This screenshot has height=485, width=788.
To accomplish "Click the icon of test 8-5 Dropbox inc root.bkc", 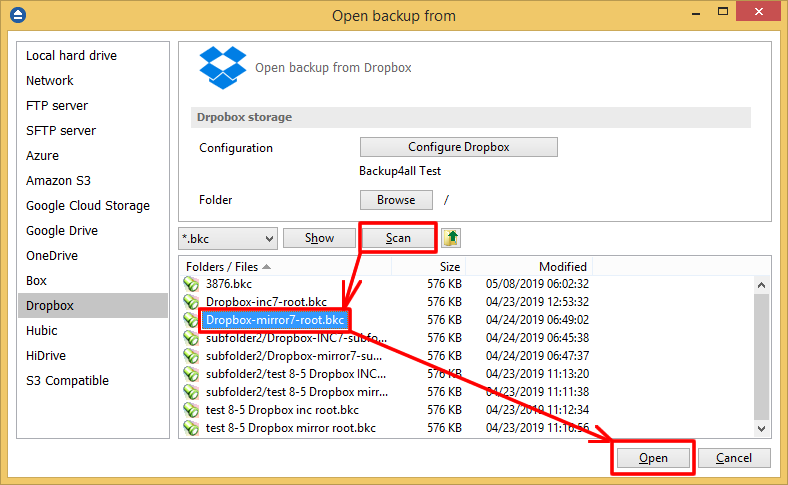I will [191, 410].
